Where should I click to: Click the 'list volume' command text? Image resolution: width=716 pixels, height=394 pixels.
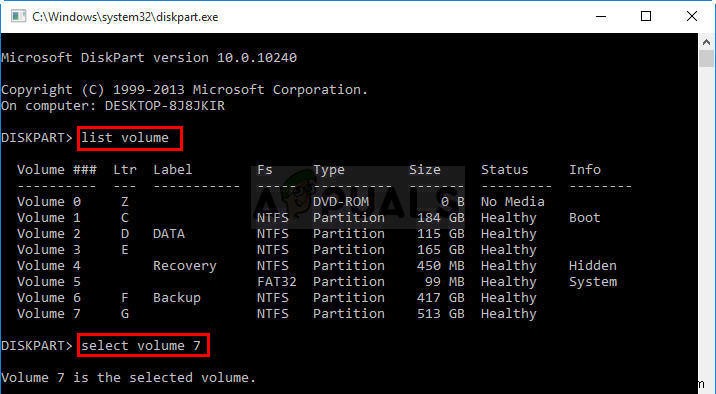click(x=125, y=138)
